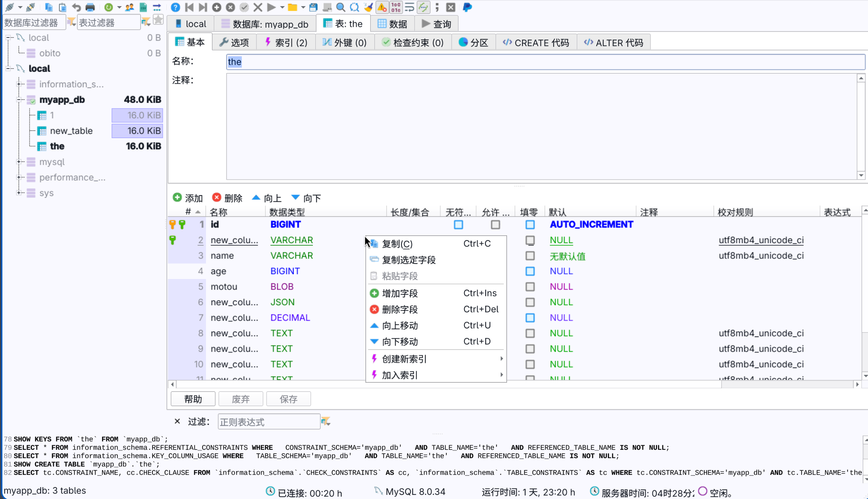This screenshot has width=868, height=499.
Task: Toggle zerofill checkbox for id row
Action: pos(530,225)
